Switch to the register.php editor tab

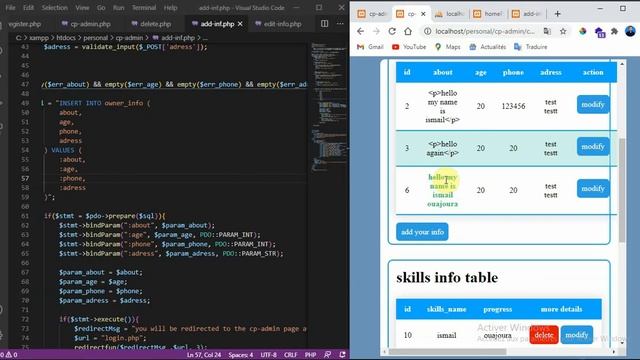(24, 24)
